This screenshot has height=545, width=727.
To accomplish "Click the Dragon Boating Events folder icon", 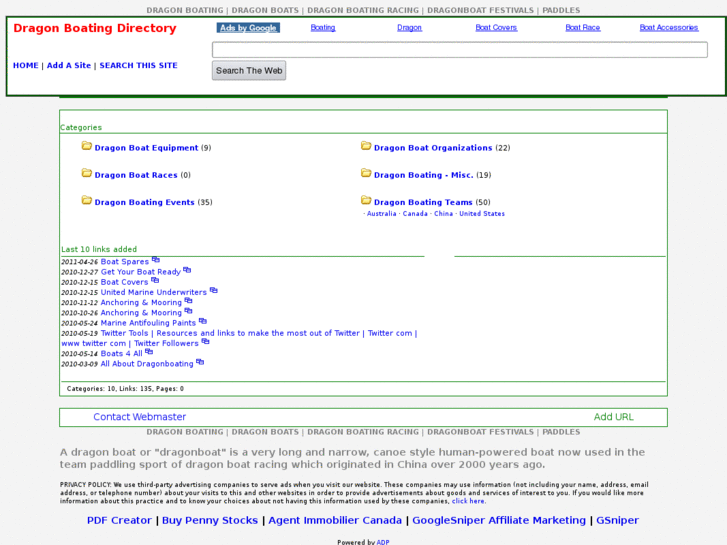I will coord(87,200).
